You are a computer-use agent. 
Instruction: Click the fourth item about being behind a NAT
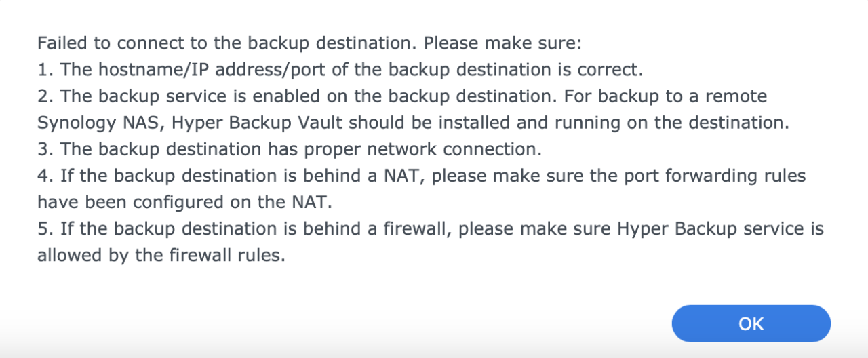421,176
